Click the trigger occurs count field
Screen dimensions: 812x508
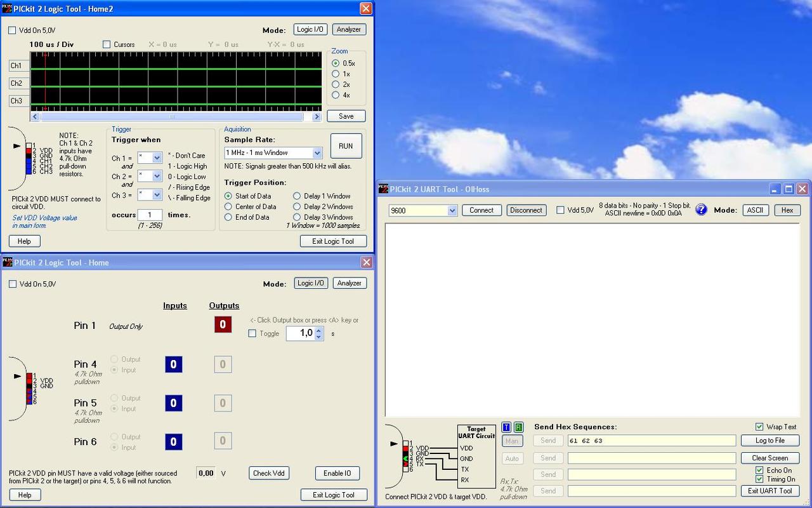pos(150,215)
